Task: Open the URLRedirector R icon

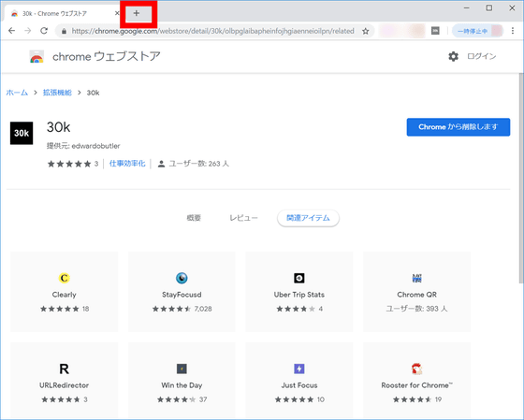Action: tap(65, 369)
